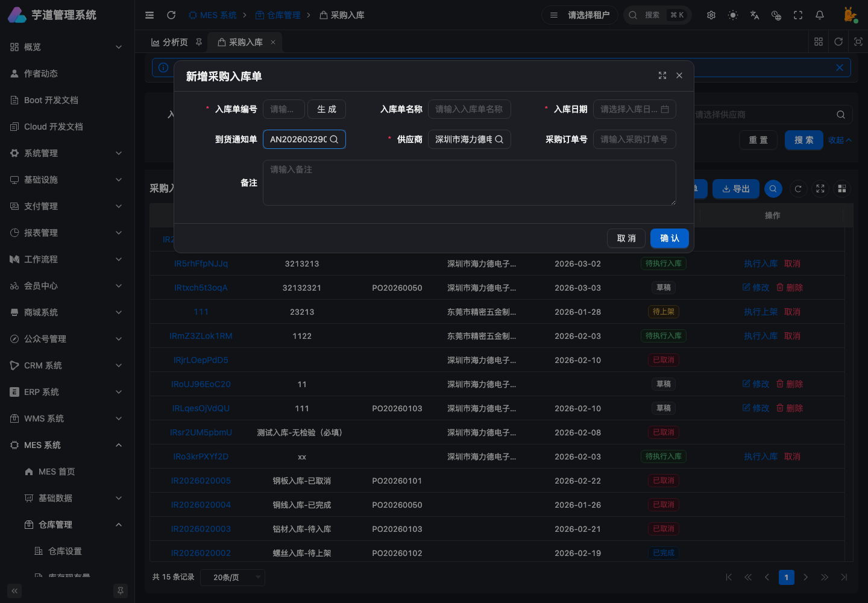Open 作者动态 in sidebar
This screenshot has width=868, height=603.
coord(67,74)
